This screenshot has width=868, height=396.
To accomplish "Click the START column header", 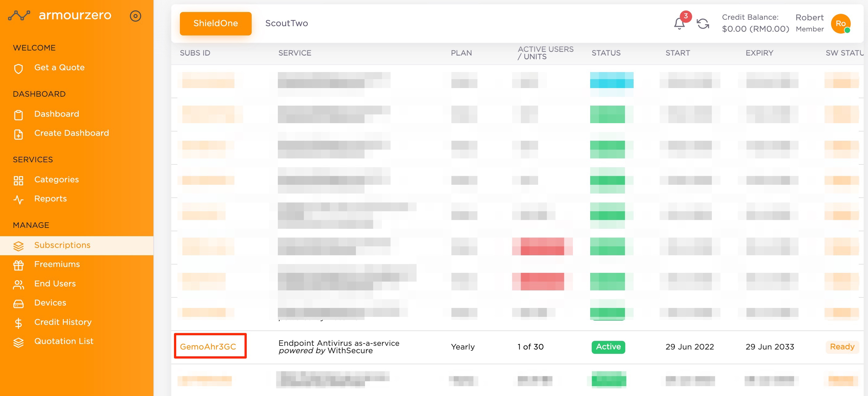I will click(x=678, y=53).
